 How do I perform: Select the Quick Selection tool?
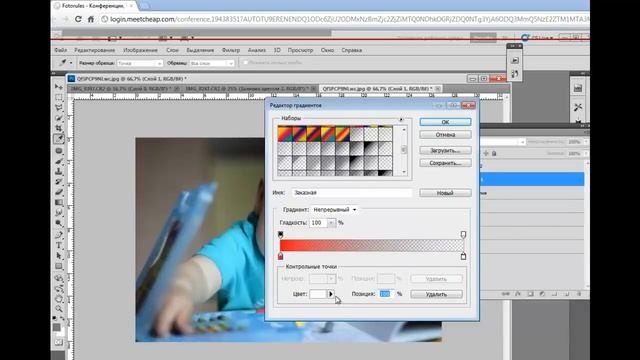(x=59, y=118)
